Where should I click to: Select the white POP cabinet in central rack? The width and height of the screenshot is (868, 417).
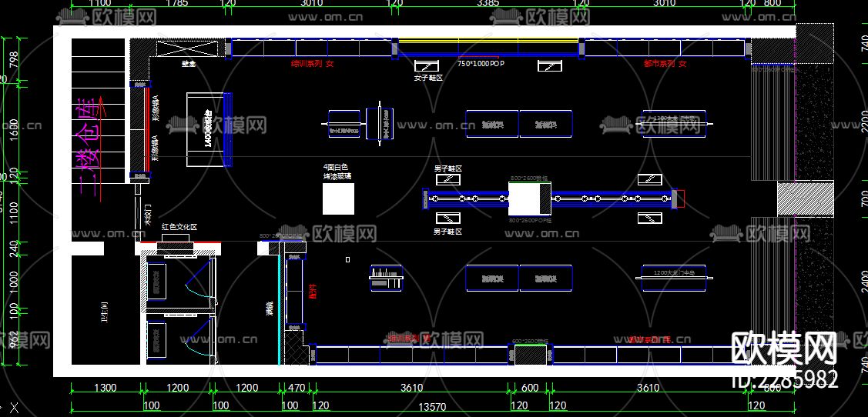point(529,198)
